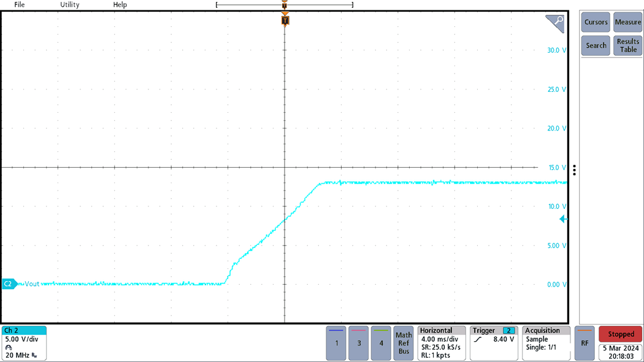This screenshot has width=644, height=362.
Task: Enable channel 1 display
Action: click(x=336, y=343)
